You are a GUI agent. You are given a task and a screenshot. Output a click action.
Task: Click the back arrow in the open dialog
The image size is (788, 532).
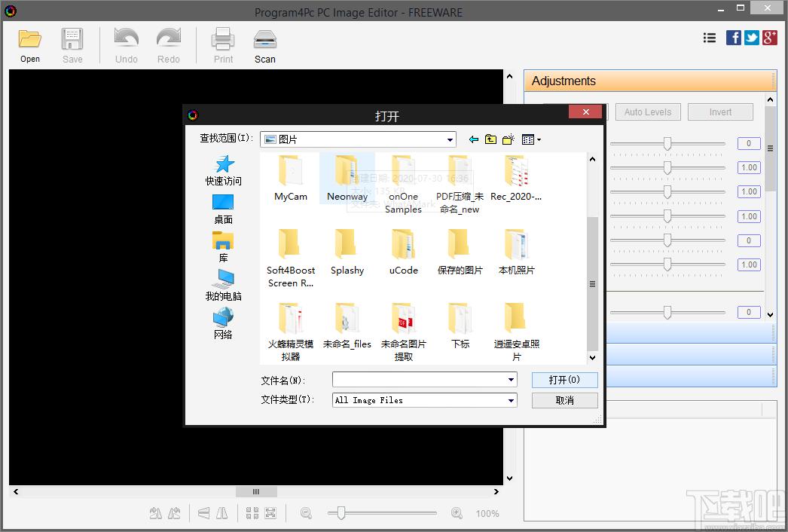tap(473, 139)
